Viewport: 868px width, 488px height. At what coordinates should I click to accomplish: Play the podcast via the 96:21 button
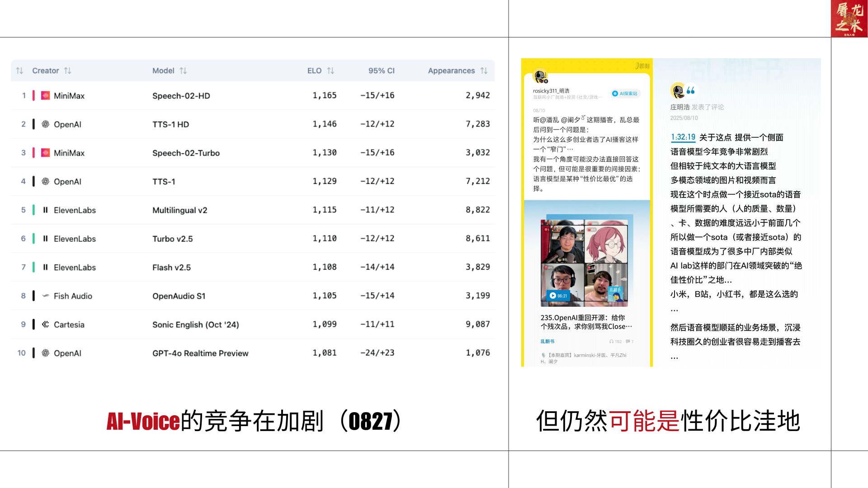[x=558, y=296]
